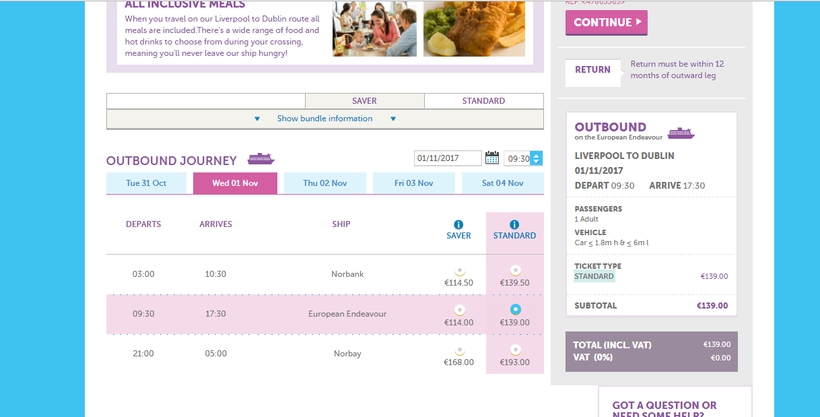Image resolution: width=820 pixels, height=417 pixels.
Task: Click the SAVER bundle header tab
Action: click(x=365, y=101)
